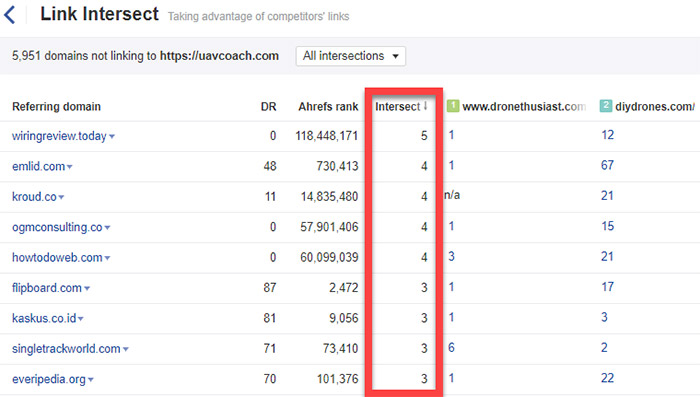Click the diydrones.com column header
700x397 pixels.
(x=654, y=107)
